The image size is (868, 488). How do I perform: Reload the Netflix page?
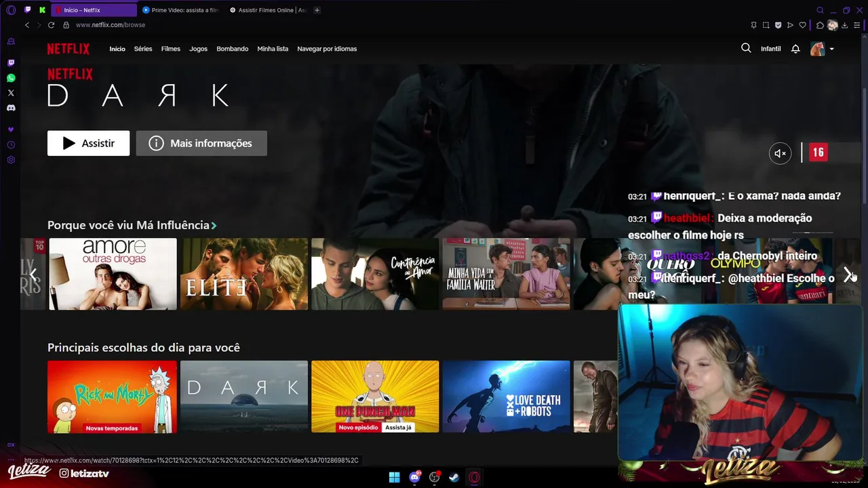pyautogui.click(x=51, y=25)
